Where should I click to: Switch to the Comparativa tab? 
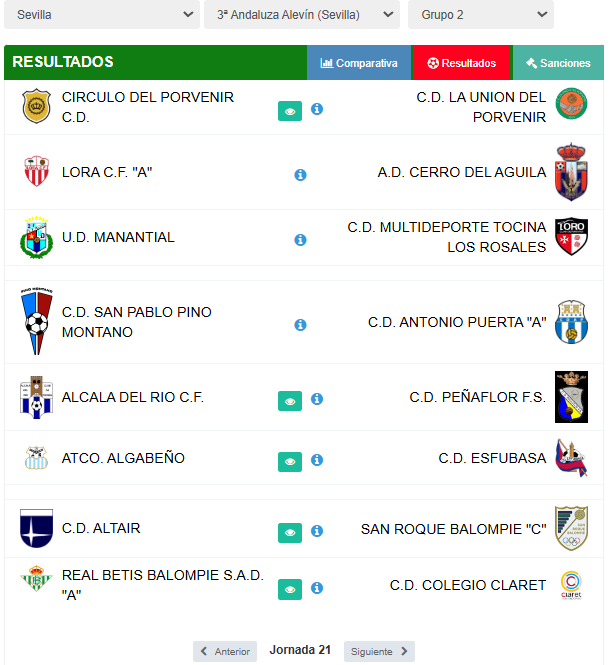click(359, 63)
